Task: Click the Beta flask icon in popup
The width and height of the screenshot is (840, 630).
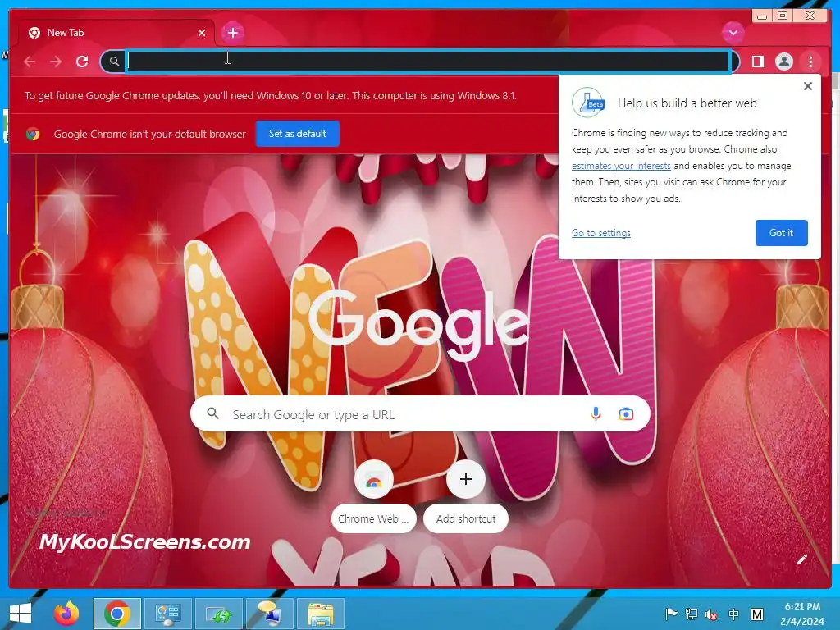Action: [x=587, y=103]
